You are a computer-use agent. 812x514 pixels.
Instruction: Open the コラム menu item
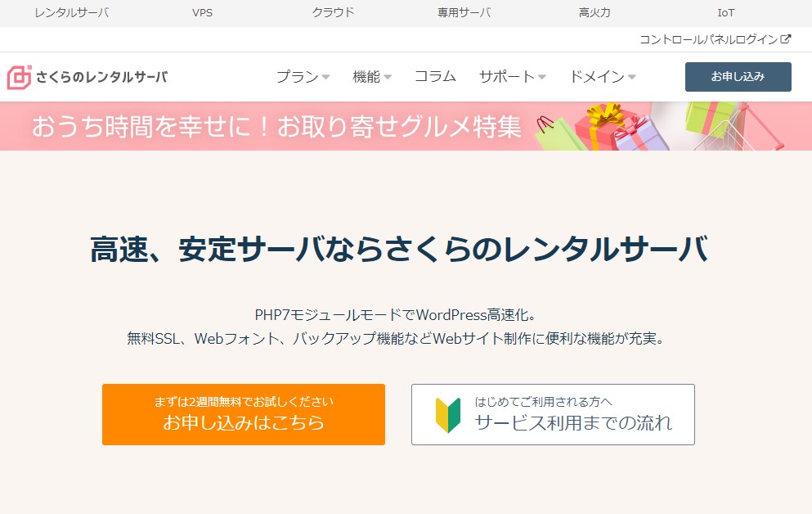point(435,77)
